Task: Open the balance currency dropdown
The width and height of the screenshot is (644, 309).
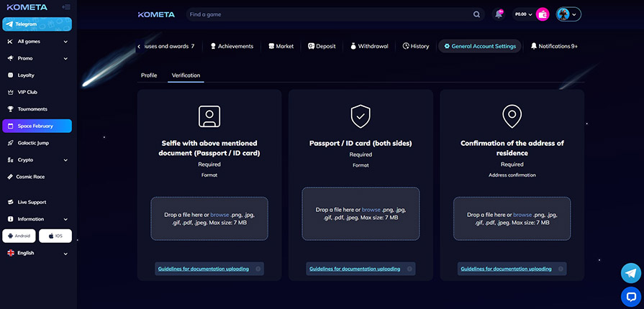Action: tap(524, 14)
